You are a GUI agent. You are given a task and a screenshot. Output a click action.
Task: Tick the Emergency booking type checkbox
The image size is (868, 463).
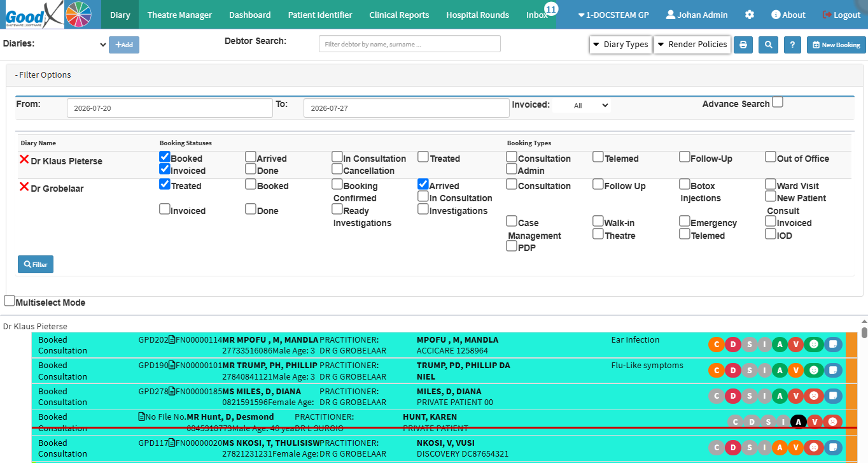click(685, 221)
